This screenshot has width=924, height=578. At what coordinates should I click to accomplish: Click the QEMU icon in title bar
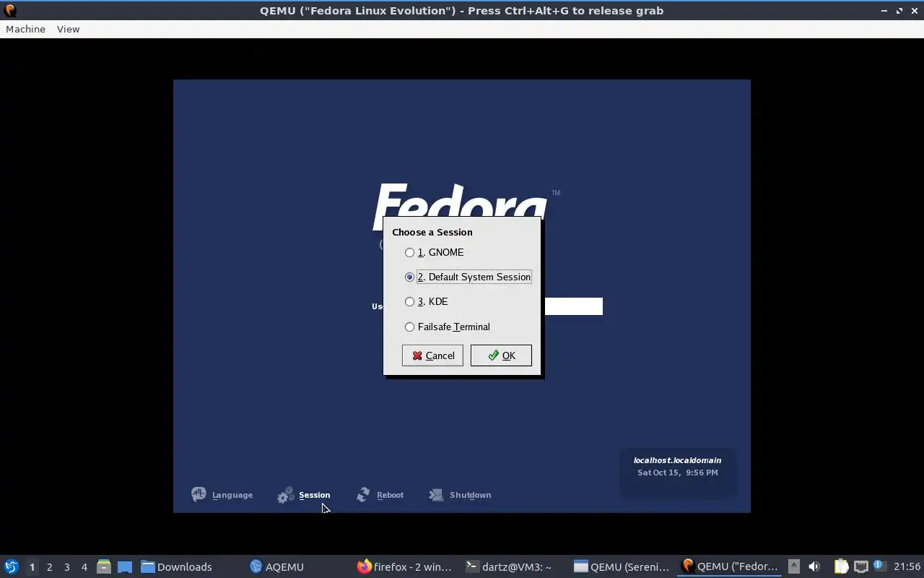(10, 11)
